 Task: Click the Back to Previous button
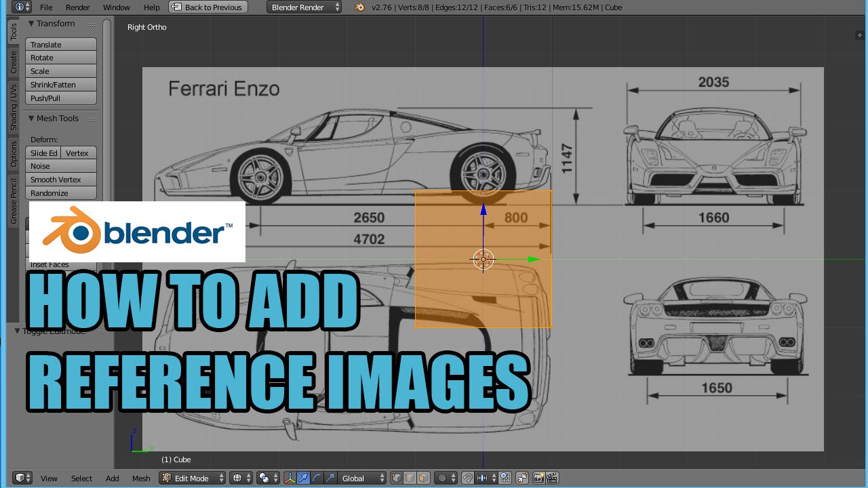coord(208,7)
